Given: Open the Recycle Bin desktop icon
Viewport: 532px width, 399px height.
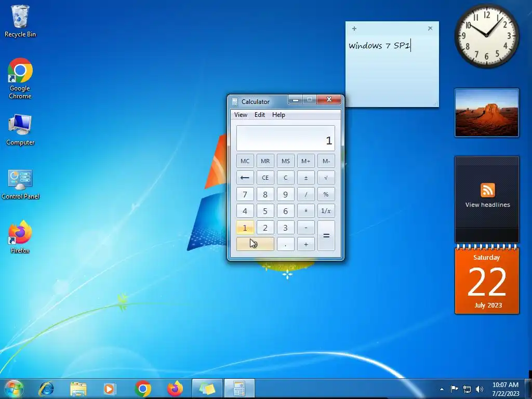Looking at the screenshot, I should 20,21.
